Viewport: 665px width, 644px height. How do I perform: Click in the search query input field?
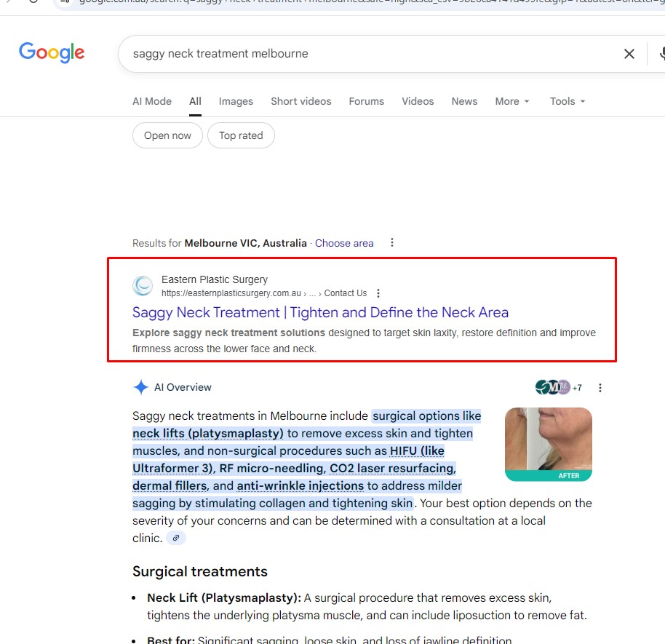tap(369, 54)
